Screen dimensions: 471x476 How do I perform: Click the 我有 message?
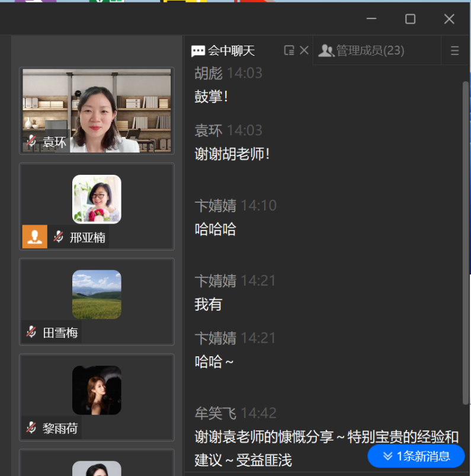coord(208,304)
